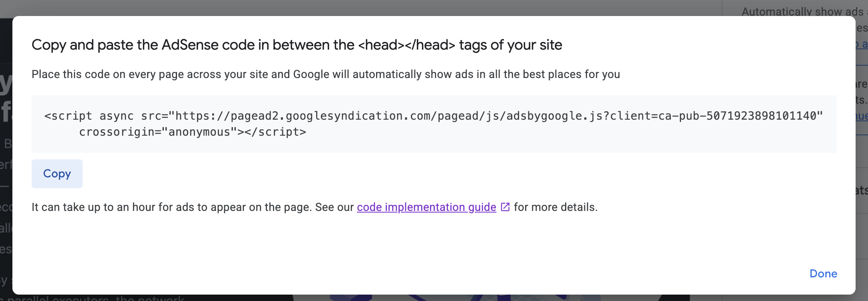
Task: Click the <head></head> text in the title
Action: (406, 45)
